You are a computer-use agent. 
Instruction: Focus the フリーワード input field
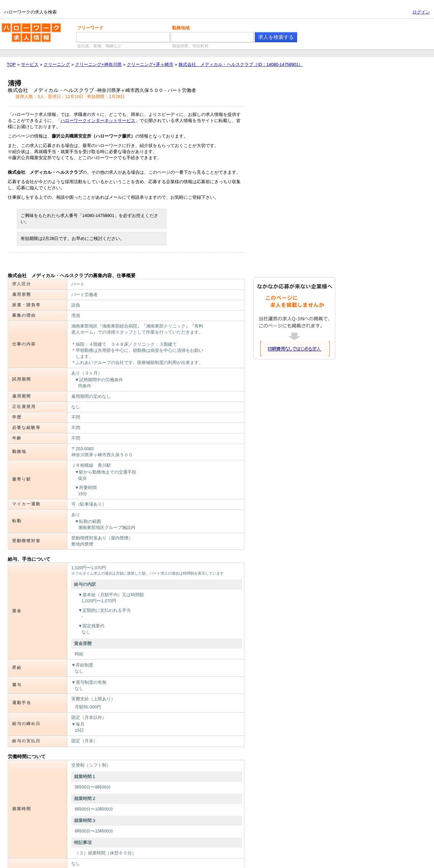click(123, 37)
